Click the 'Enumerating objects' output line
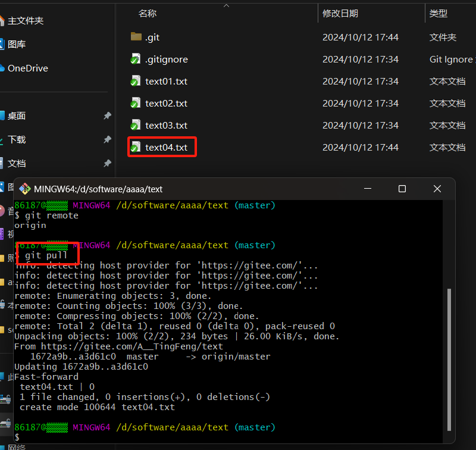This screenshot has height=450, width=476. point(112,296)
